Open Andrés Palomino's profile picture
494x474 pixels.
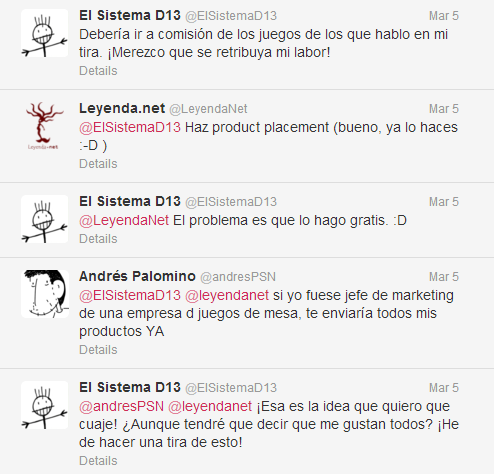45,294
